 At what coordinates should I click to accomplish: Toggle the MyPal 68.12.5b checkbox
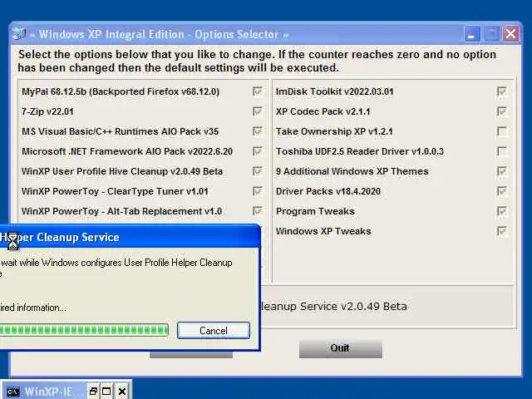pyautogui.click(x=258, y=91)
